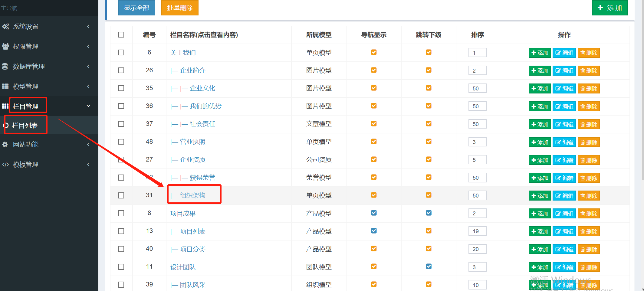Click the 网站功能 gear icon

tap(5, 145)
